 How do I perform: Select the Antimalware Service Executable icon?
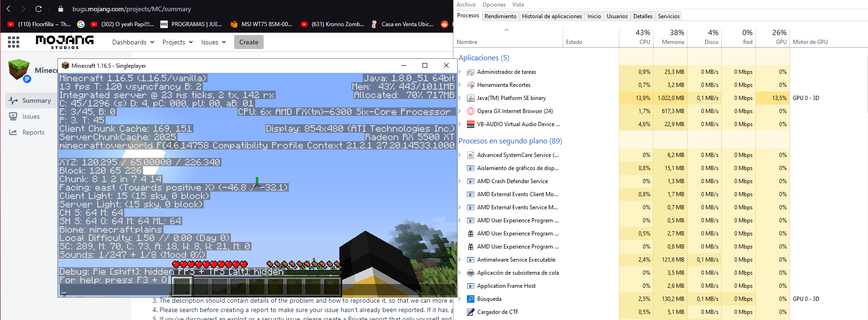pyautogui.click(x=471, y=260)
